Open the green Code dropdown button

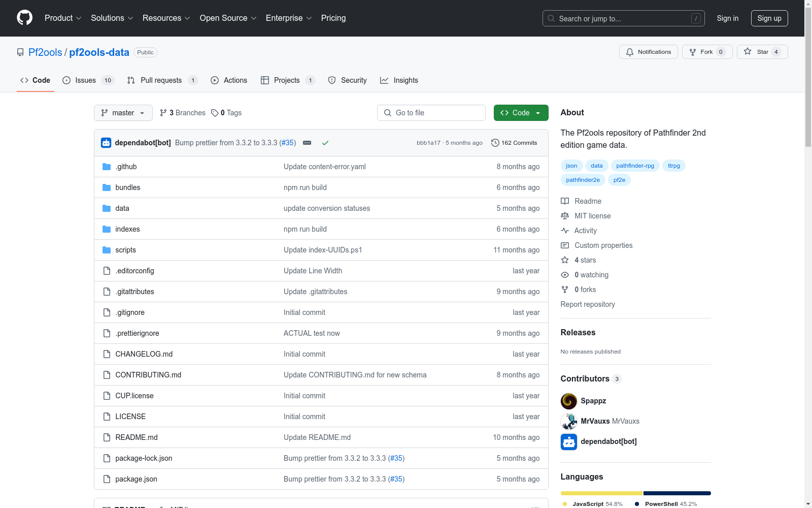click(x=521, y=113)
